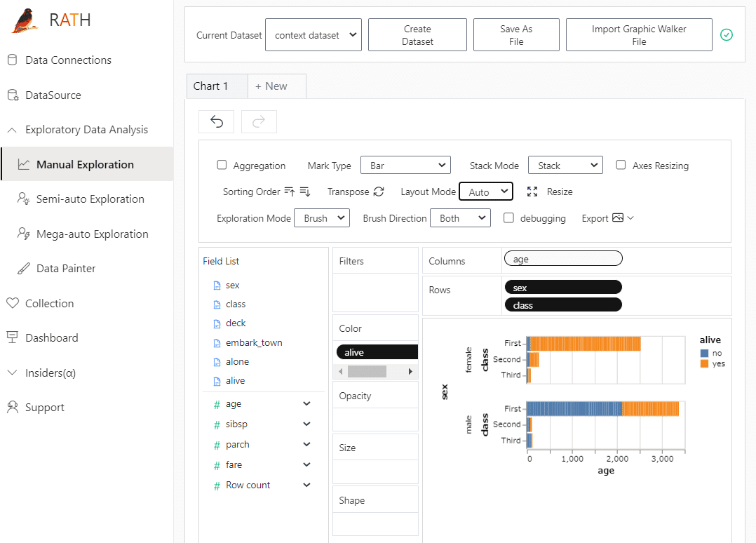Open the Stack Mode dropdown
756x543 pixels.
click(x=565, y=165)
